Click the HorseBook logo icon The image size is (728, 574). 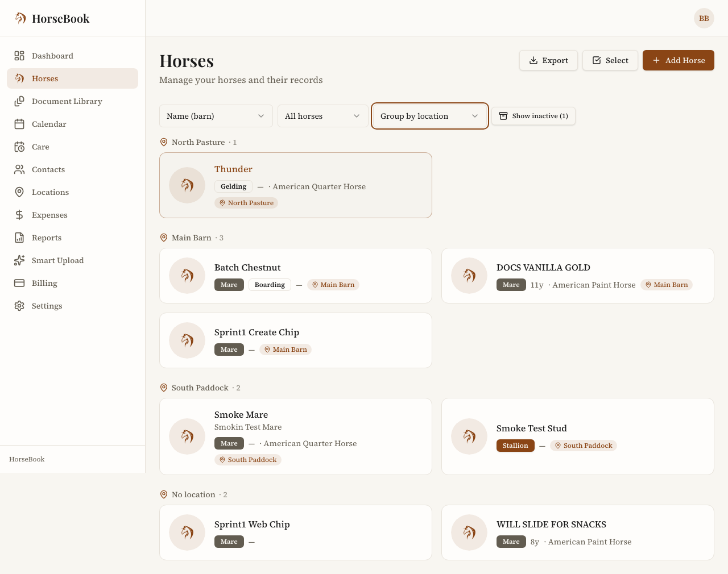(20, 18)
